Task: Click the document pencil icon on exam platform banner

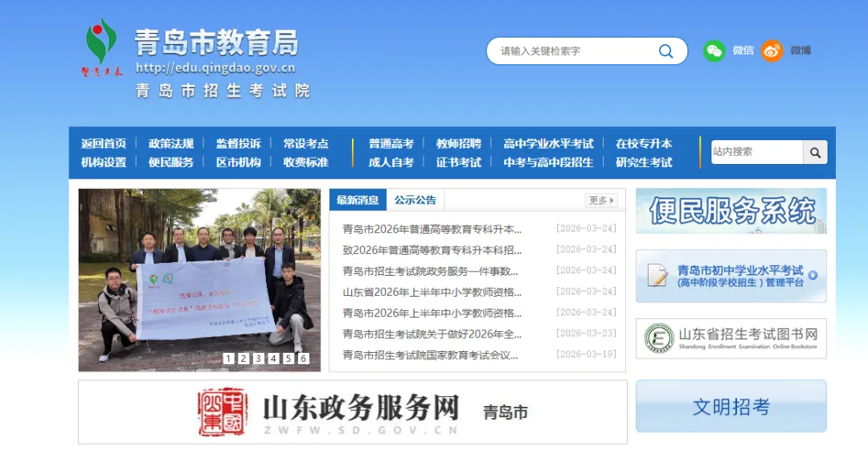Action: click(x=657, y=276)
